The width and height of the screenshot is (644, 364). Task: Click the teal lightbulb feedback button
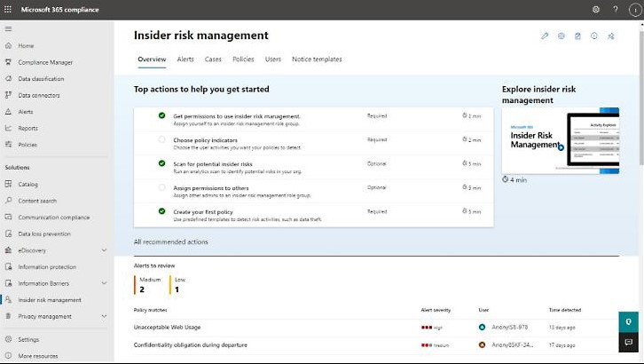pos(628,321)
